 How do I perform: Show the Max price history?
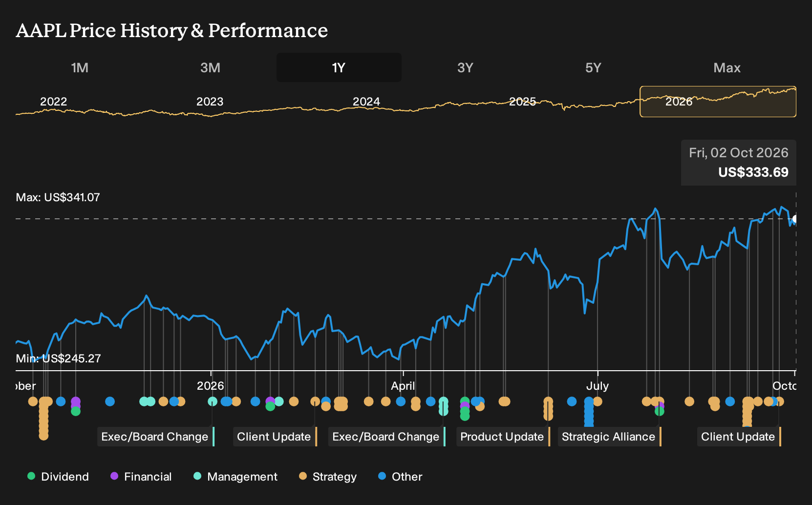click(727, 67)
